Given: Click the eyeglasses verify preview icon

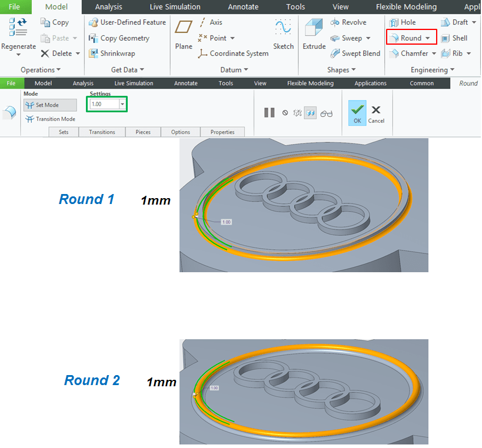Looking at the screenshot, I should coord(327,113).
